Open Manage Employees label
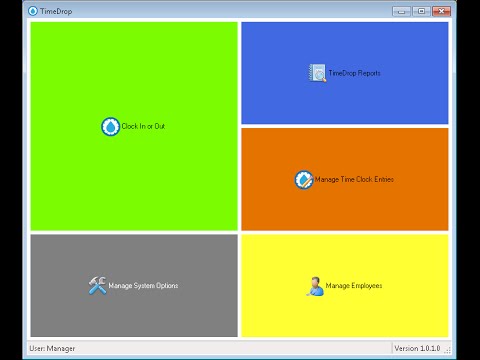 (354, 286)
